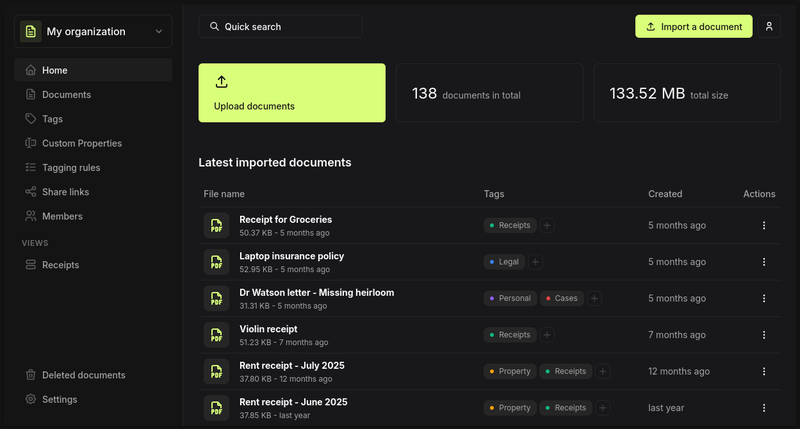Screen dimensions: 800x429
Task: Open the three-dot menu for Dr Watson letter
Action: (764, 298)
